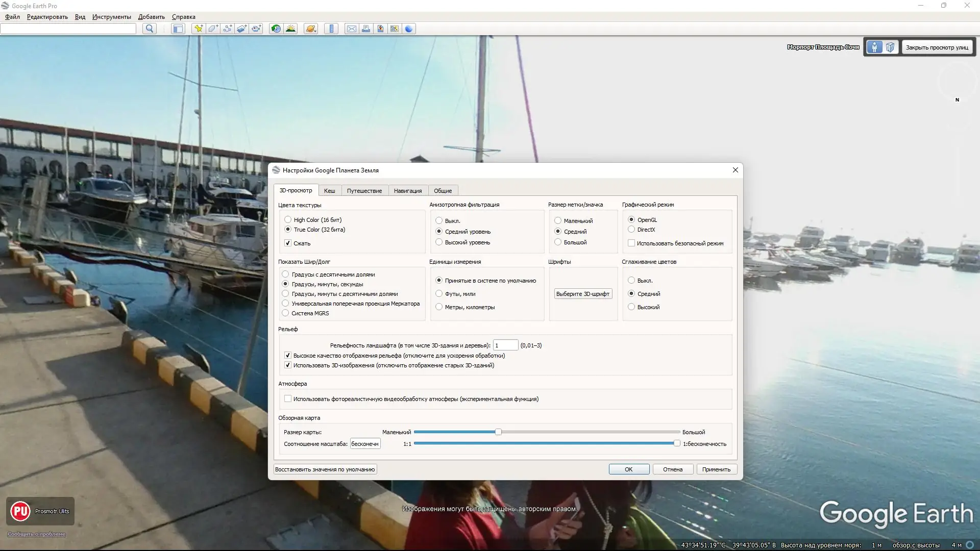980x551 pixels.
Task: Click the email envelope icon
Action: [x=352, y=29]
